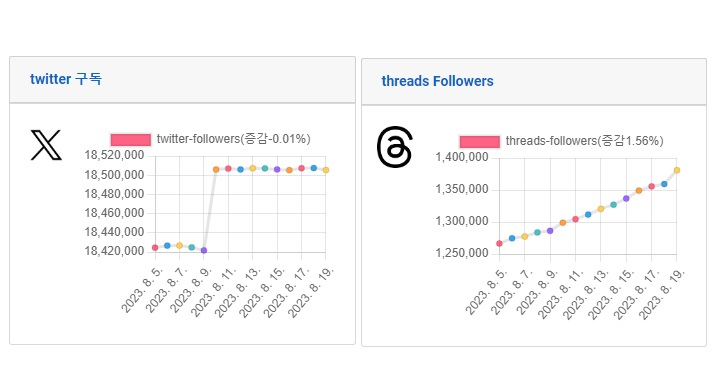The height and width of the screenshot is (383, 715).
Task: Click the 2023. 8. 5. date label under threads chart
Action: coord(486,292)
